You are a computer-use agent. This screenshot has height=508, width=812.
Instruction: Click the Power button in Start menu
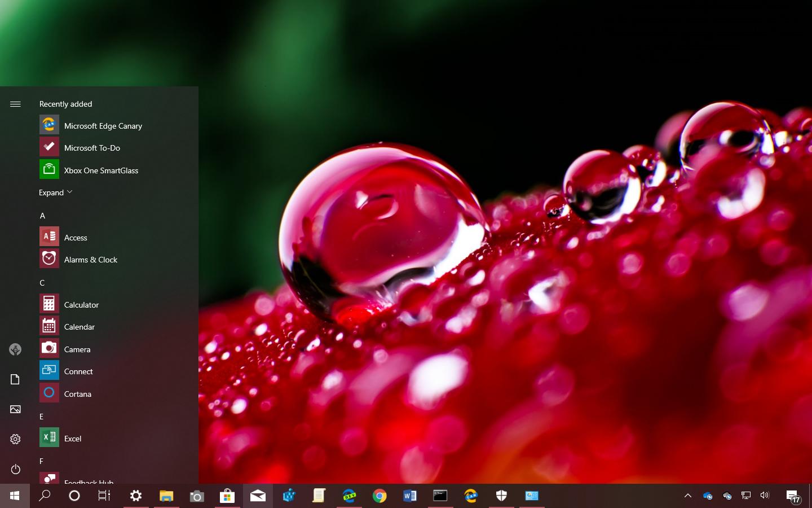(x=15, y=469)
